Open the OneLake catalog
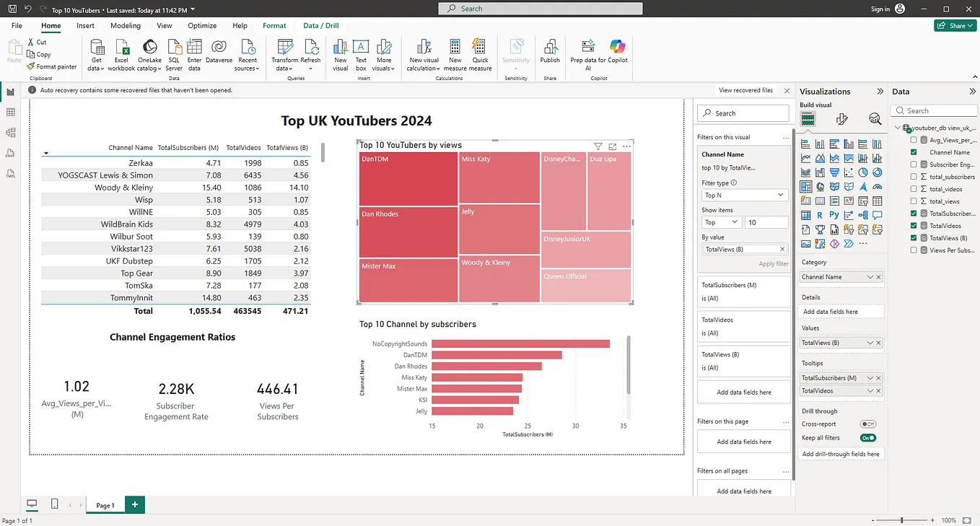This screenshot has width=980, height=526. pos(149,55)
